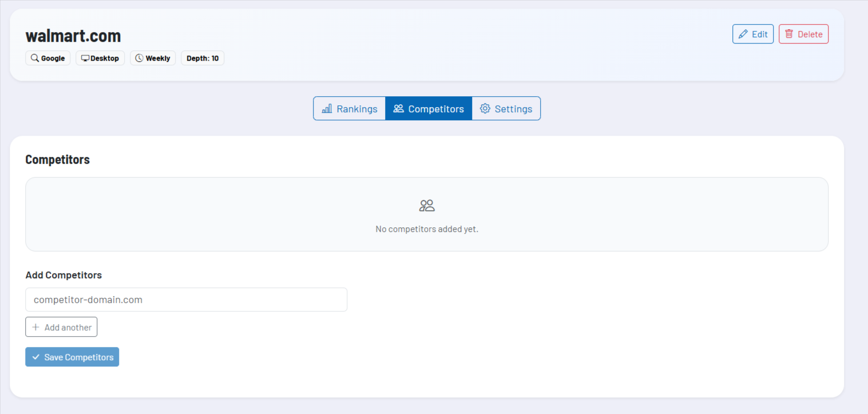
Task: Click the 'No competitors added yet.' message
Action: [x=427, y=229]
